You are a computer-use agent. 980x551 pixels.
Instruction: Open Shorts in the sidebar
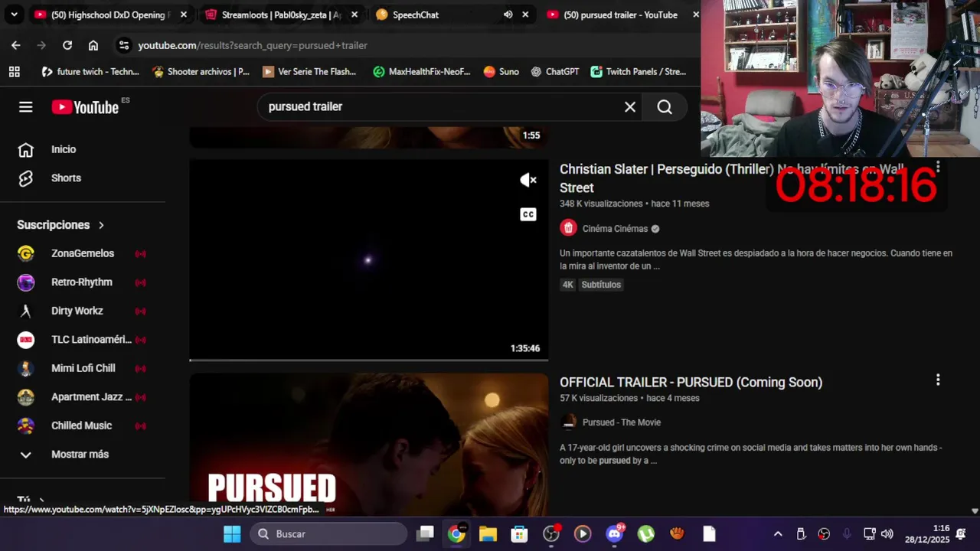click(x=83, y=178)
